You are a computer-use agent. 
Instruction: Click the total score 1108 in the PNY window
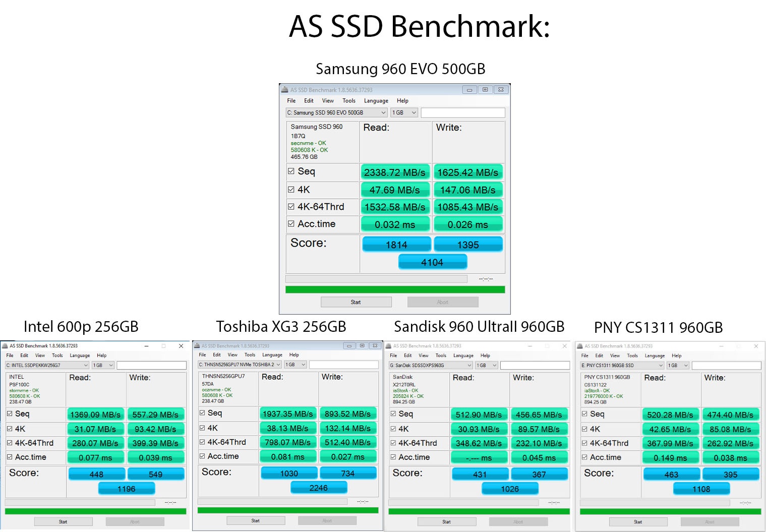pos(701,489)
